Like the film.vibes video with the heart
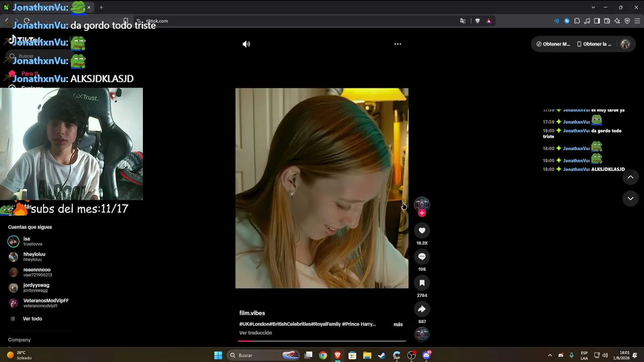 [422, 230]
